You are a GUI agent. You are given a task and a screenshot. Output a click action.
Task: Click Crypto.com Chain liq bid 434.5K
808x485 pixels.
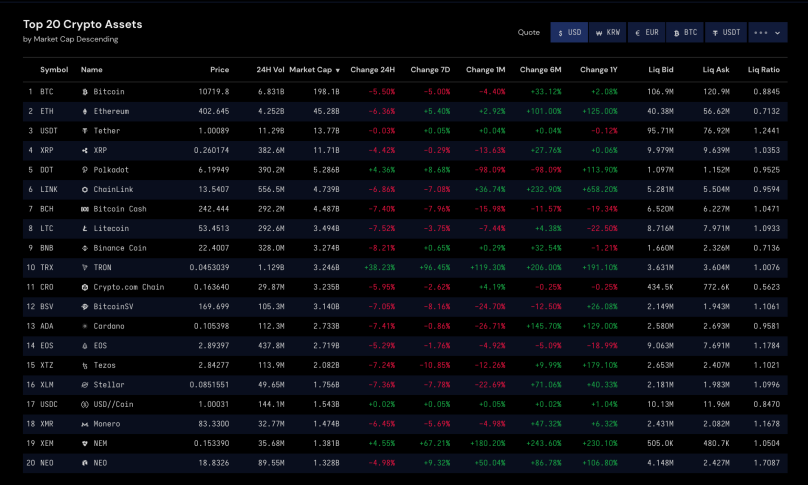(660, 287)
